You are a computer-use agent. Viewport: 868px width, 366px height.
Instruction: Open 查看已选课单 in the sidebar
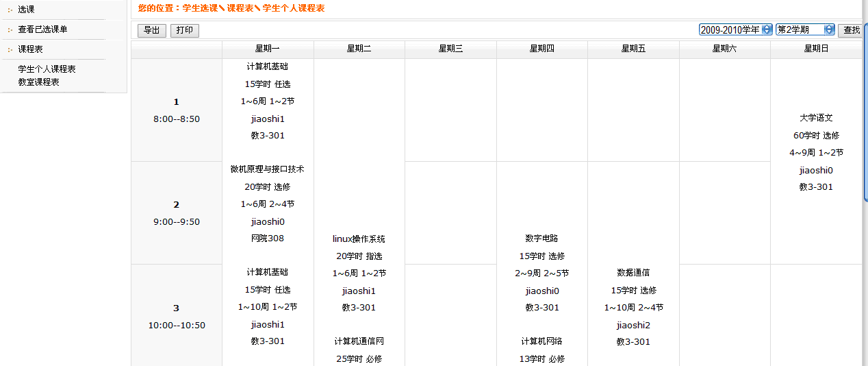pyautogui.click(x=42, y=30)
